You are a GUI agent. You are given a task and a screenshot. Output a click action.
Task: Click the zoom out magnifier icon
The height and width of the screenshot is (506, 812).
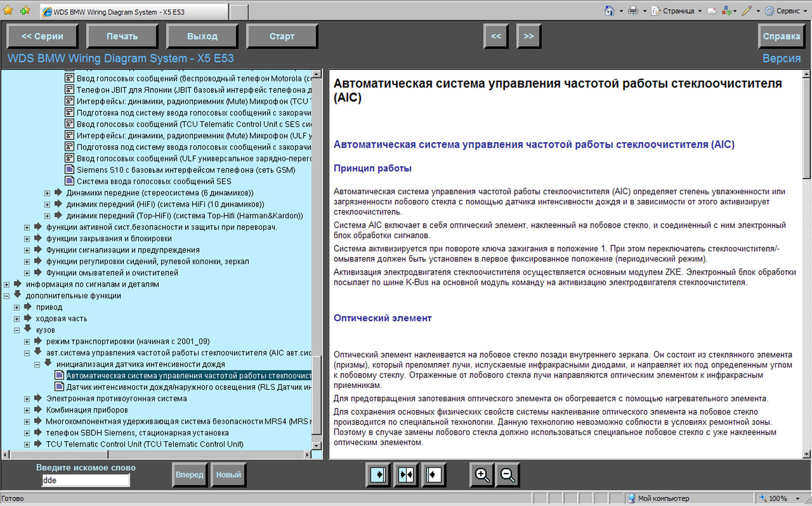click(x=507, y=475)
